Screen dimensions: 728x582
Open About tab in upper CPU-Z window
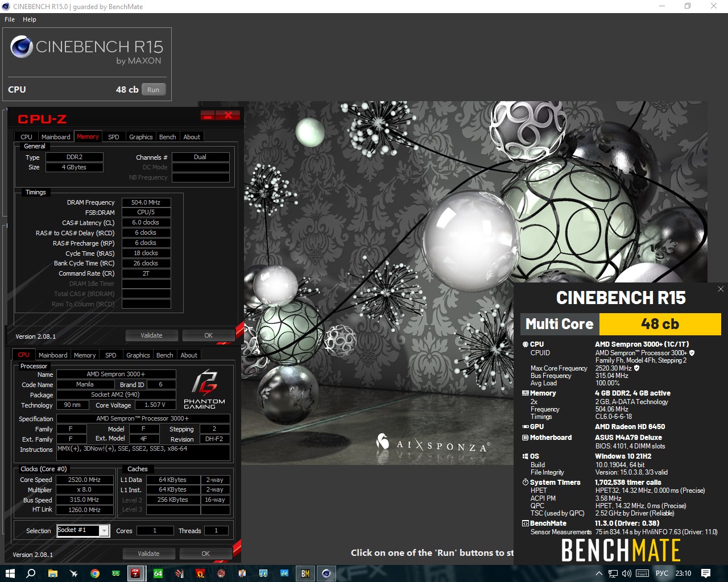[x=192, y=137]
